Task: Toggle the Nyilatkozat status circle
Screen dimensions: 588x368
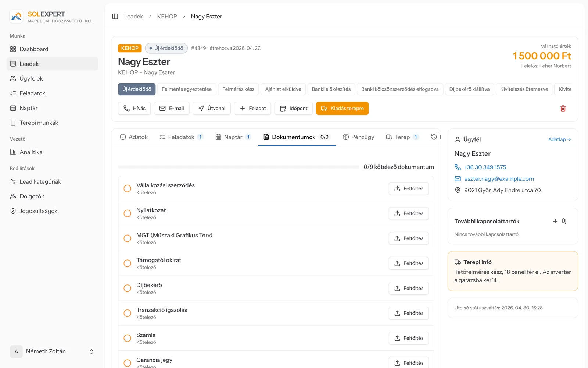Action: (x=128, y=213)
